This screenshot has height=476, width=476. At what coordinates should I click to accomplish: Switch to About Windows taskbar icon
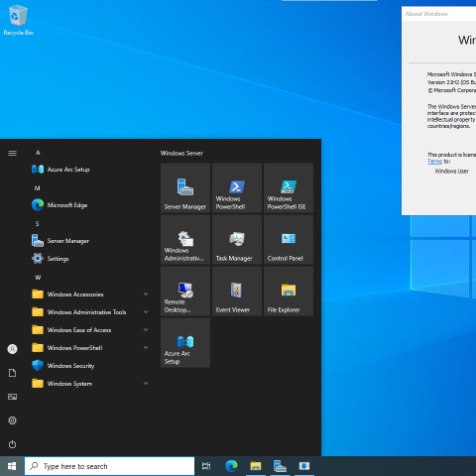click(304, 466)
